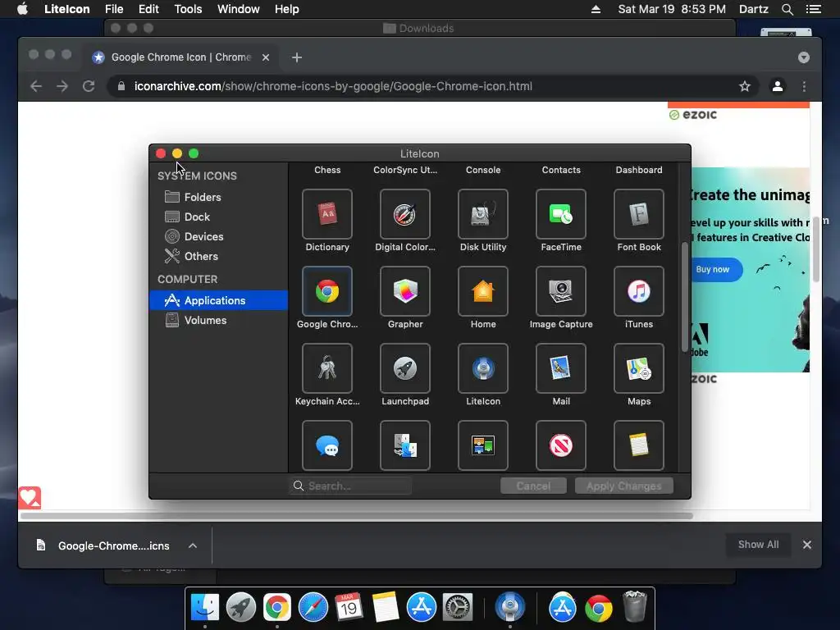Open Notification Center list icon
The width and height of the screenshot is (840, 630).
[813, 9]
